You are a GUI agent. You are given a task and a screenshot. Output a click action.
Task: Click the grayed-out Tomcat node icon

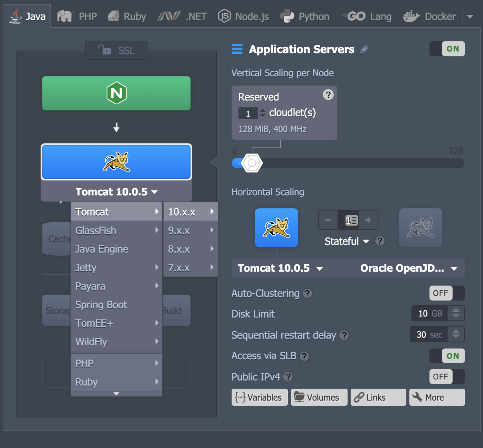(420, 228)
